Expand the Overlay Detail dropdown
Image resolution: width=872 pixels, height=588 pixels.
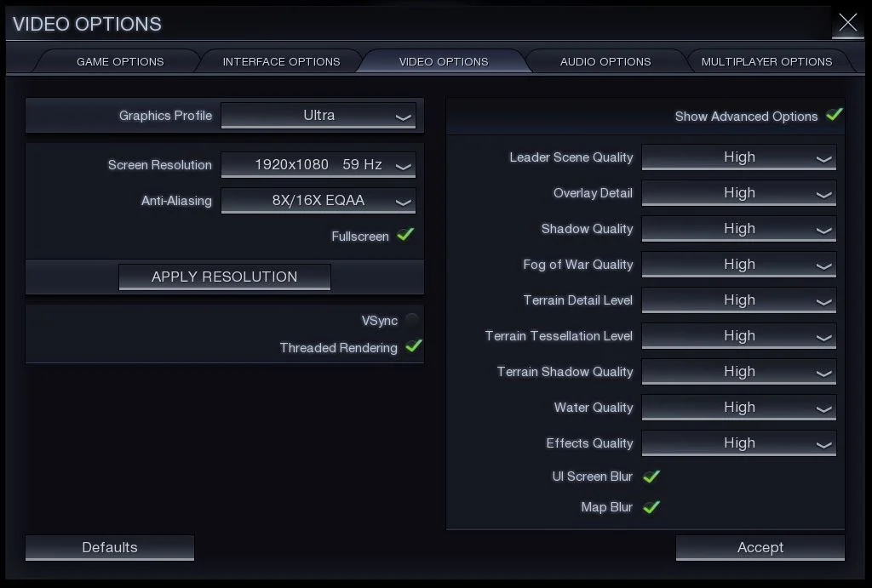[x=739, y=193]
